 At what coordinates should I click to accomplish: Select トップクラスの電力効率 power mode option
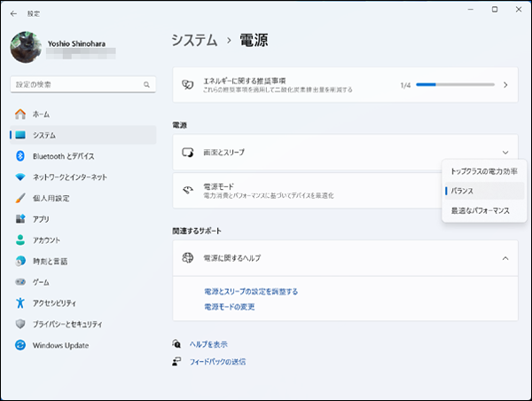click(x=483, y=170)
